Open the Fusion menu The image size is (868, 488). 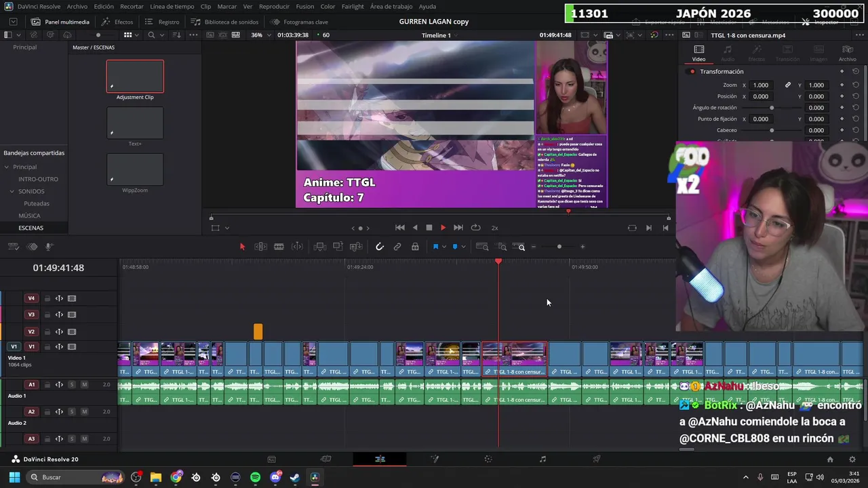304,6
